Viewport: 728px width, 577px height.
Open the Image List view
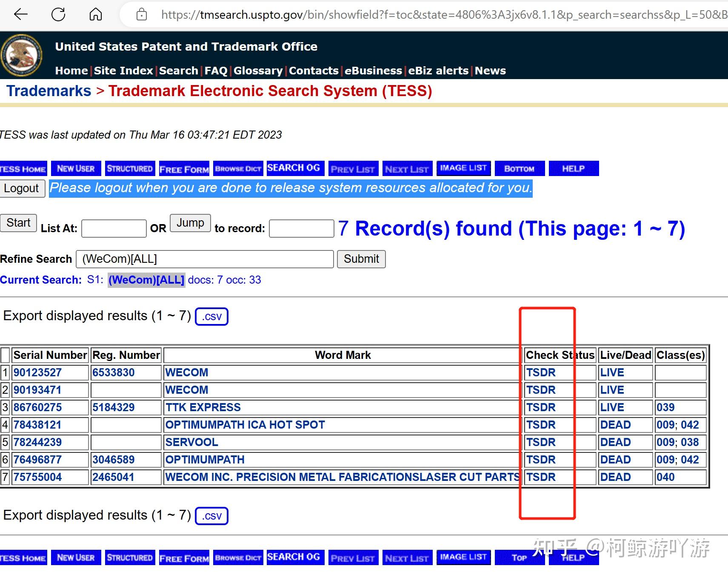click(463, 168)
